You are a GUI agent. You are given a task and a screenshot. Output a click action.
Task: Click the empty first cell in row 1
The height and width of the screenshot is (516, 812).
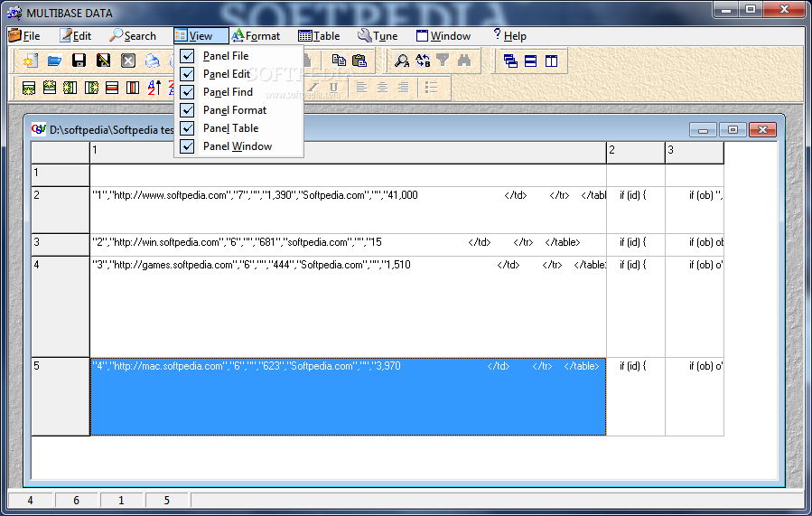(x=348, y=175)
